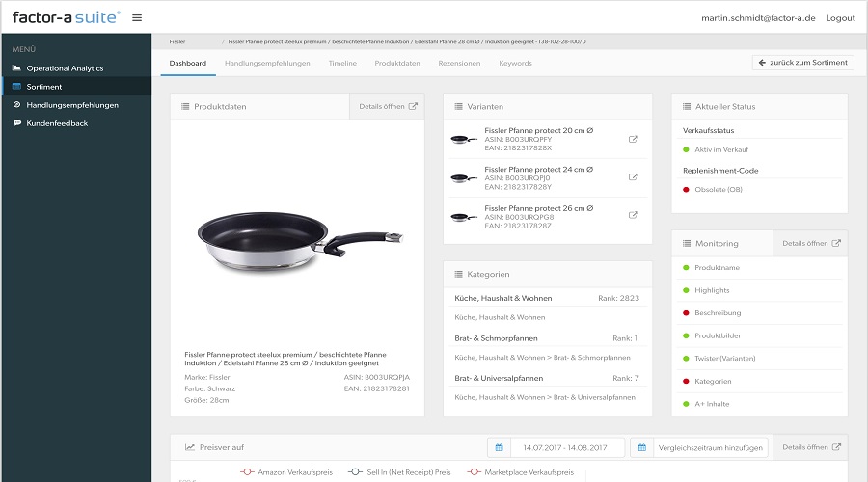
Task: Click the Fissler breadcrumb link
Action: click(177, 41)
